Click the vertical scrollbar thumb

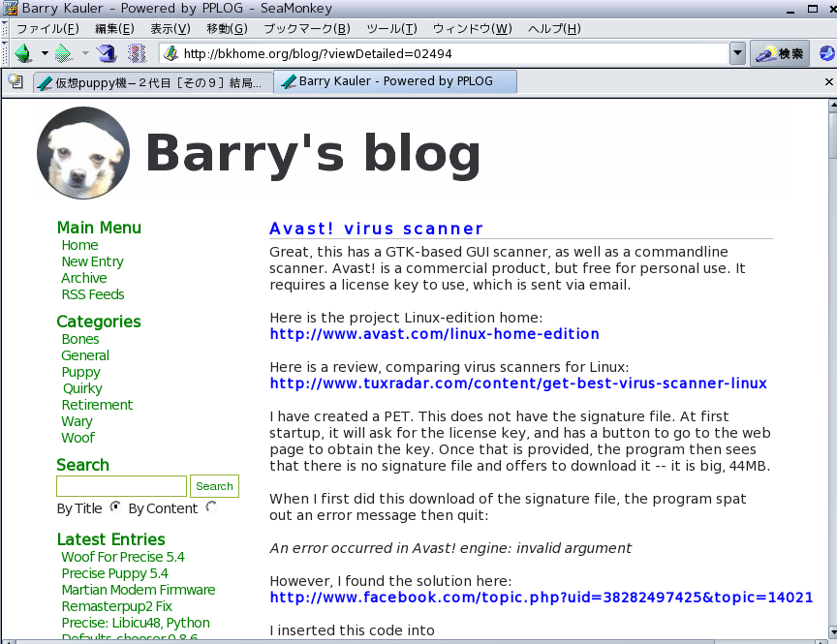[833, 135]
